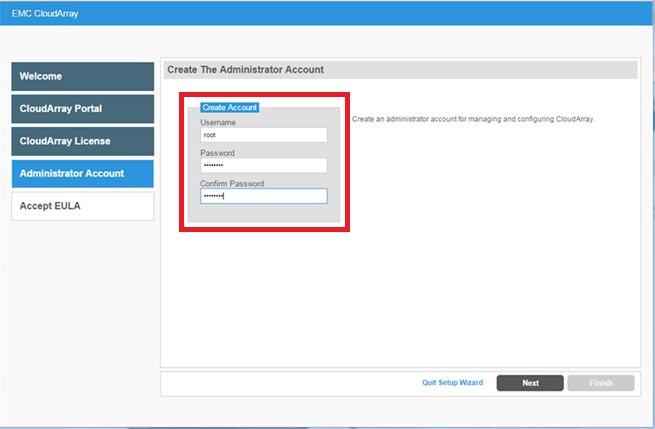
Task: Click the Username label
Action: click(x=218, y=122)
